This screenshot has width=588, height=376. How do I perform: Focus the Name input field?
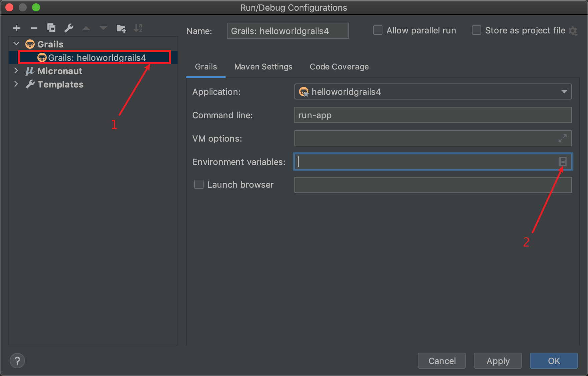288,31
